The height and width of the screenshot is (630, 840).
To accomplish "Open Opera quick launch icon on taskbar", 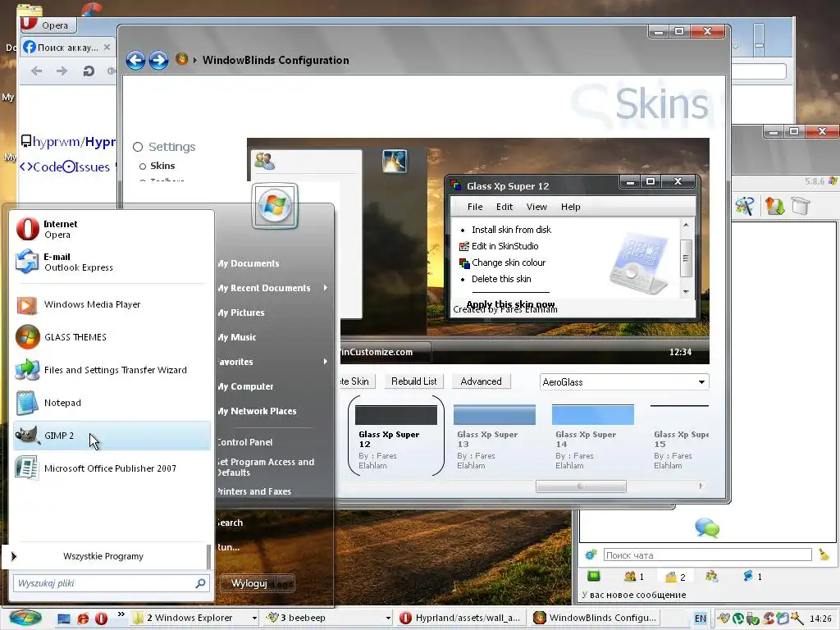I will point(101,619).
